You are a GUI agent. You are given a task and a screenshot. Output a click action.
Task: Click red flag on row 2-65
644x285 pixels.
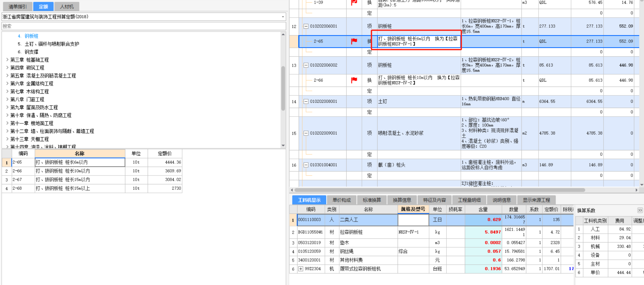(x=354, y=41)
